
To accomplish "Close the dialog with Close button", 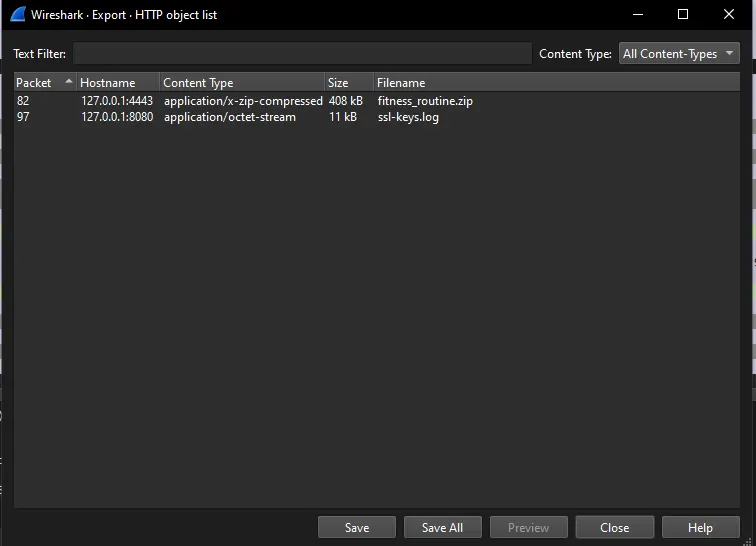I will tap(615, 527).
